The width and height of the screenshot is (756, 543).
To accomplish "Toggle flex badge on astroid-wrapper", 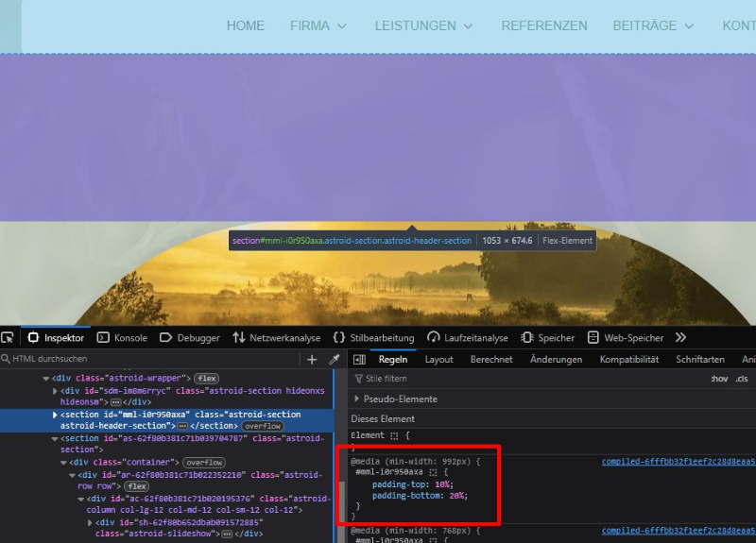I will click(x=206, y=379).
